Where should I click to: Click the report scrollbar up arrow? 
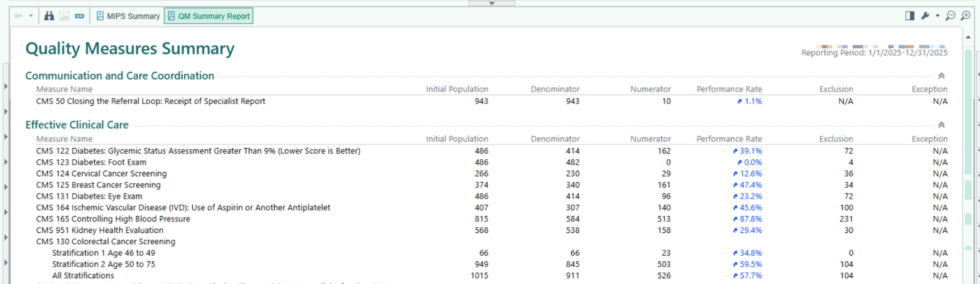click(968, 37)
